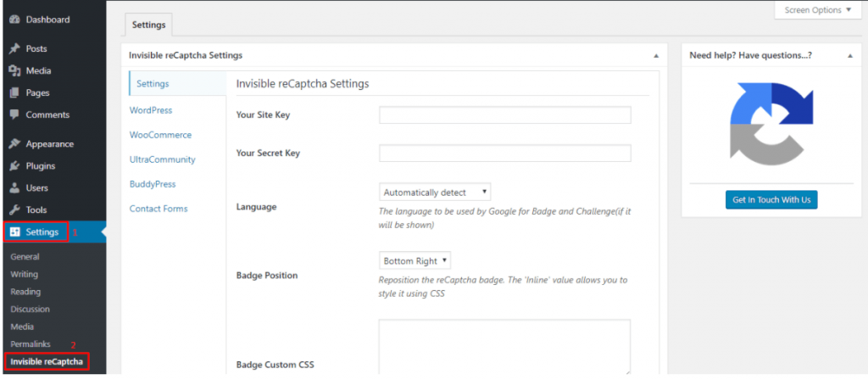The height and width of the screenshot is (380, 868).
Task: Click the 'Your Secret Key' label
Action: (268, 154)
